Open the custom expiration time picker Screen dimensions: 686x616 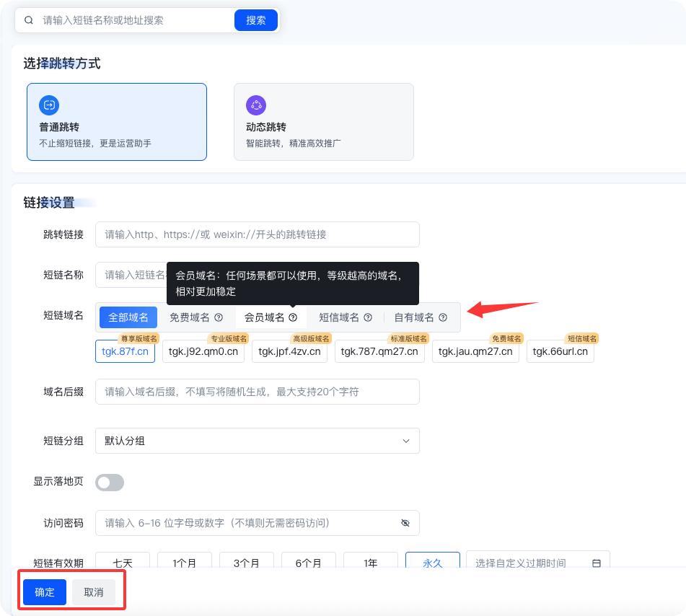pos(530,563)
